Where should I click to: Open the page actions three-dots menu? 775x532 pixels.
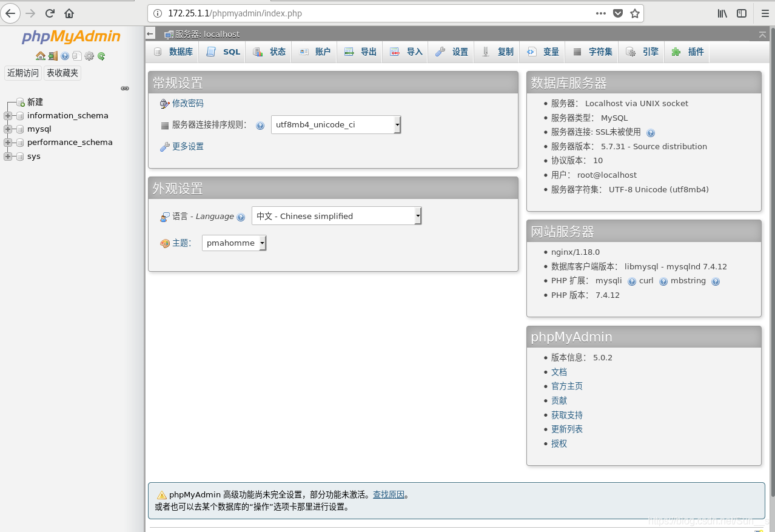(x=600, y=13)
